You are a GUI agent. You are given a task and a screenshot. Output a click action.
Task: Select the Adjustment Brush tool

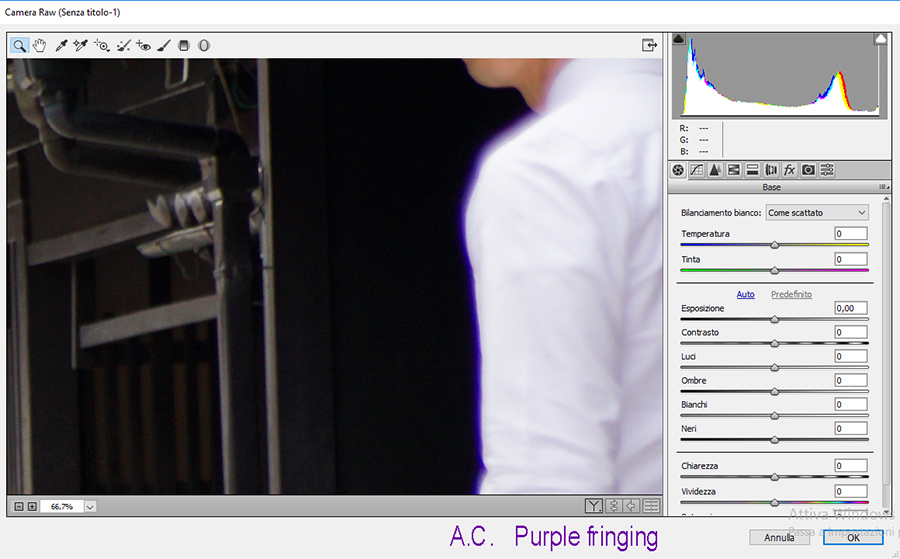[164, 45]
